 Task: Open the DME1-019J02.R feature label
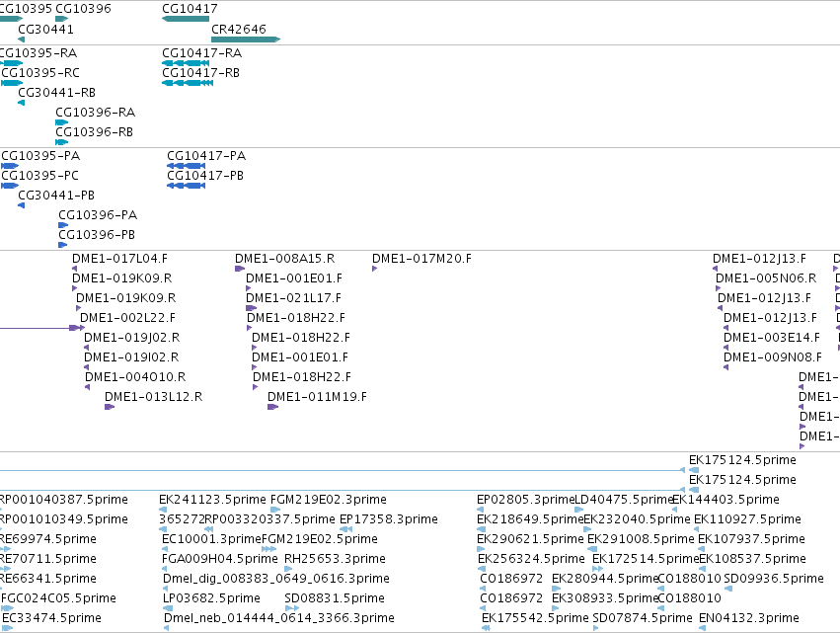132,337
